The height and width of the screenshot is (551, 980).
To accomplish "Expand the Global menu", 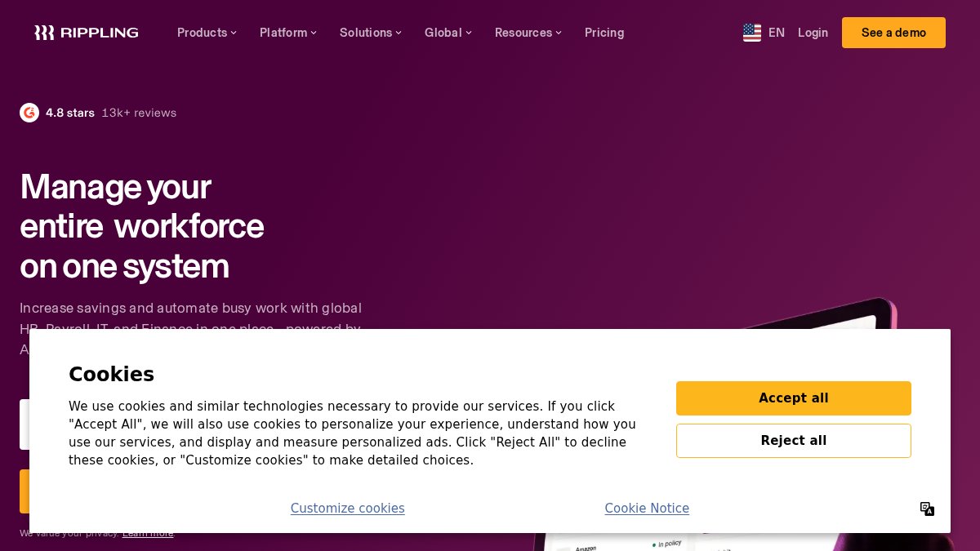I will tap(448, 33).
